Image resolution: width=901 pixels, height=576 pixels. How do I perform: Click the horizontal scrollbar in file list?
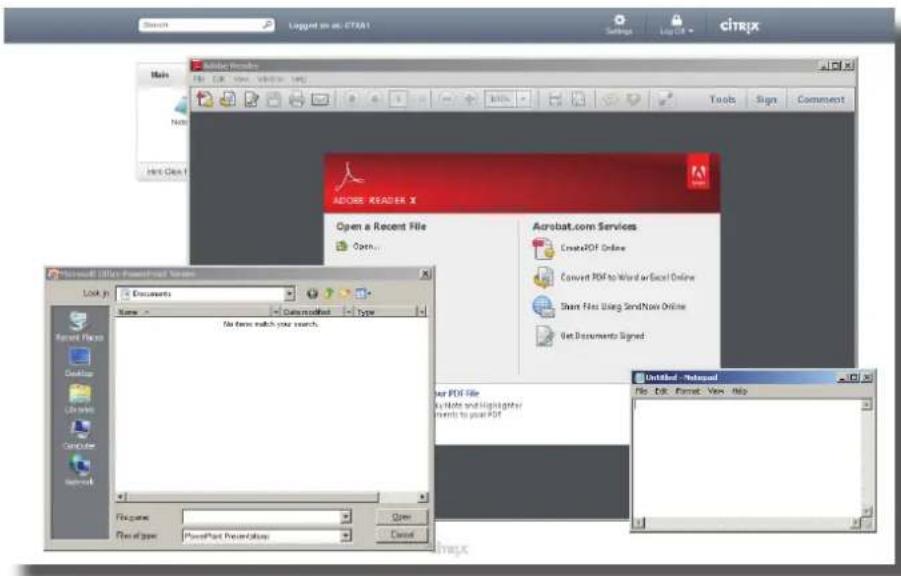click(272, 497)
